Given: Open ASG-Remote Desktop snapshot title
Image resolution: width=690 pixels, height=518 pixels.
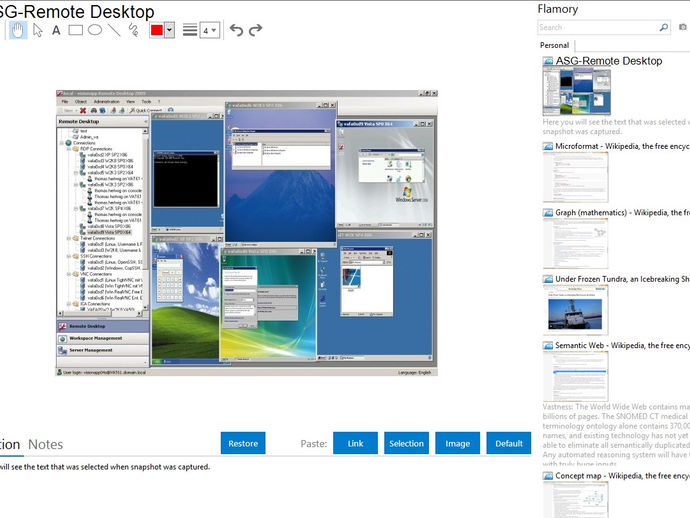Looking at the screenshot, I should point(609,61).
